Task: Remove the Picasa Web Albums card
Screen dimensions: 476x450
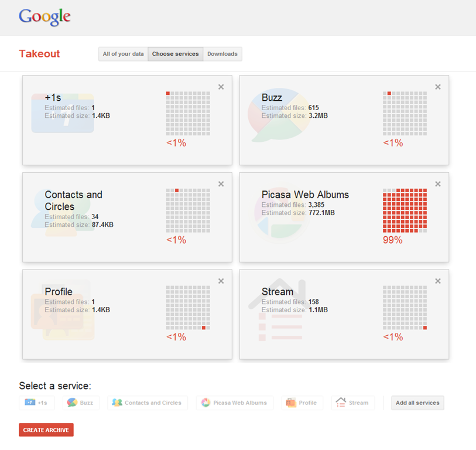Action: (438, 184)
